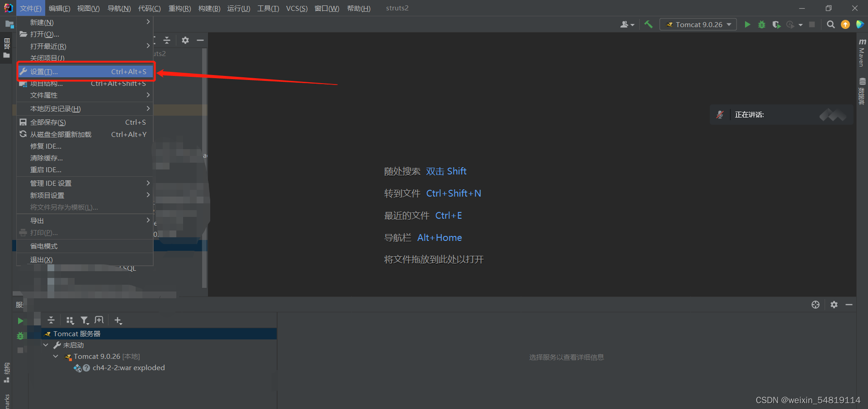The height and width of the screenshot is (409, 868).
Task: Open the 编辑(E) menu
Action: 59,8
